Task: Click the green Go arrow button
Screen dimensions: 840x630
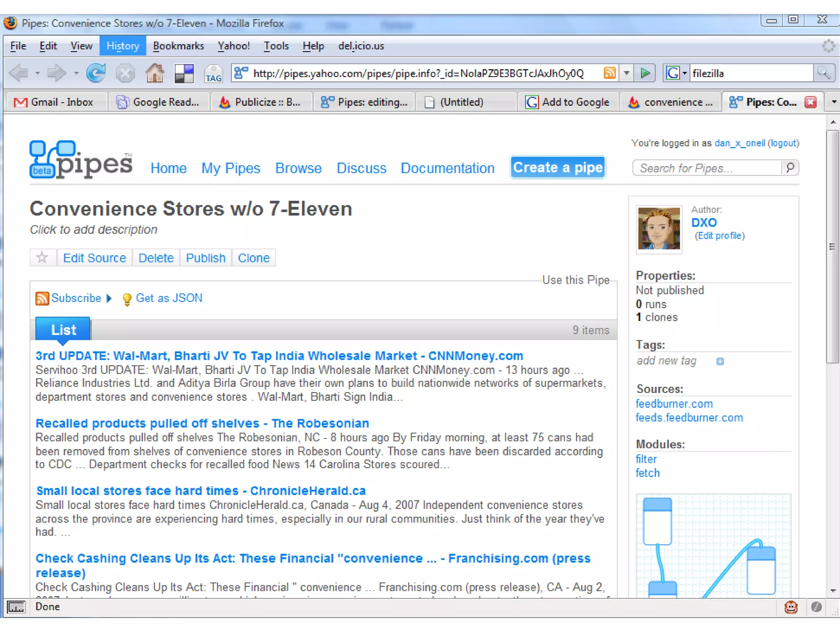Action: tap(645, 73)
